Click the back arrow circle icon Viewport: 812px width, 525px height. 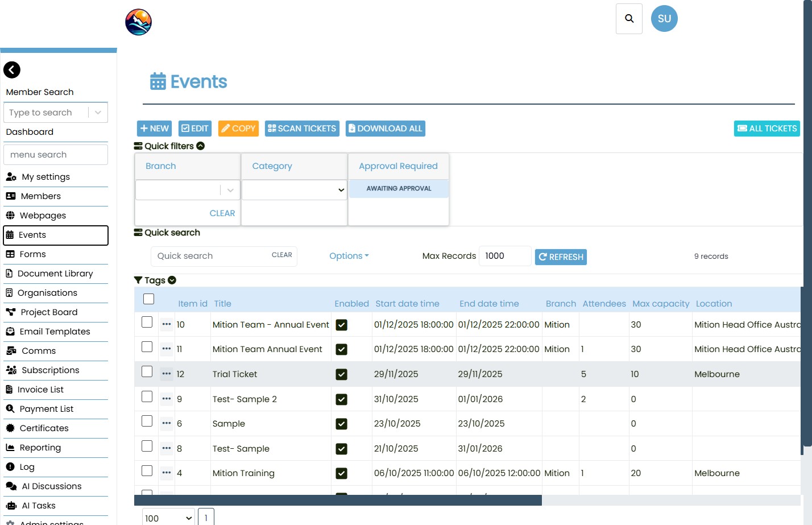point(12,70)
